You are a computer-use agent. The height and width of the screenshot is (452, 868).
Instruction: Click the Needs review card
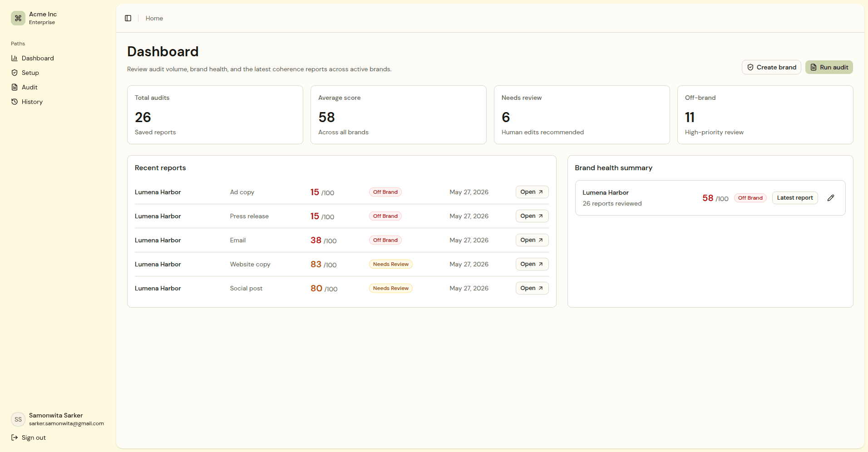(582, 115)
